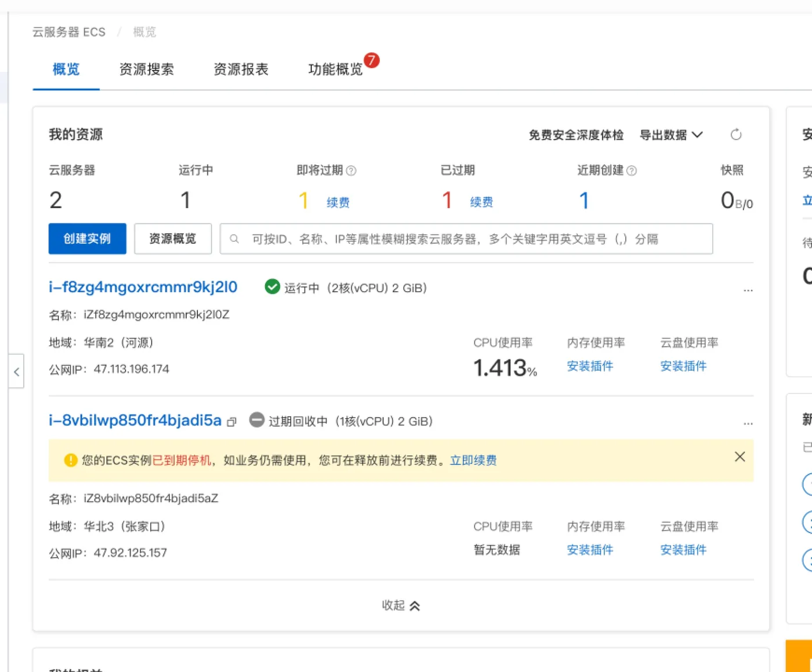Switch to the 资源报表 tab
The width and height of the screenshot is (812, 672).
pos(241,70)
